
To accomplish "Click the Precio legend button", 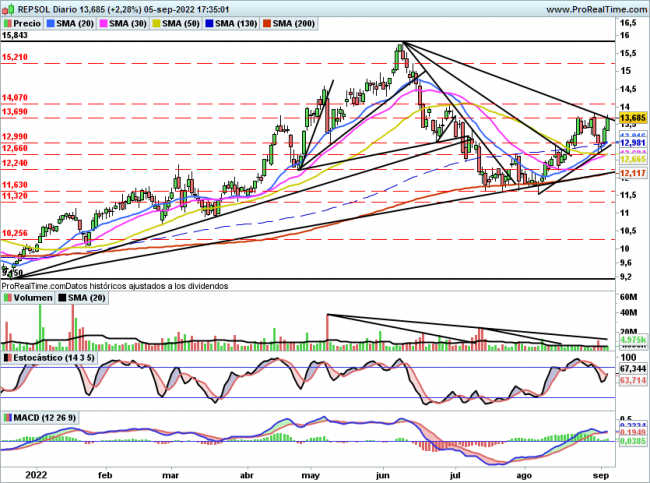I will click(x=22, y=24).
